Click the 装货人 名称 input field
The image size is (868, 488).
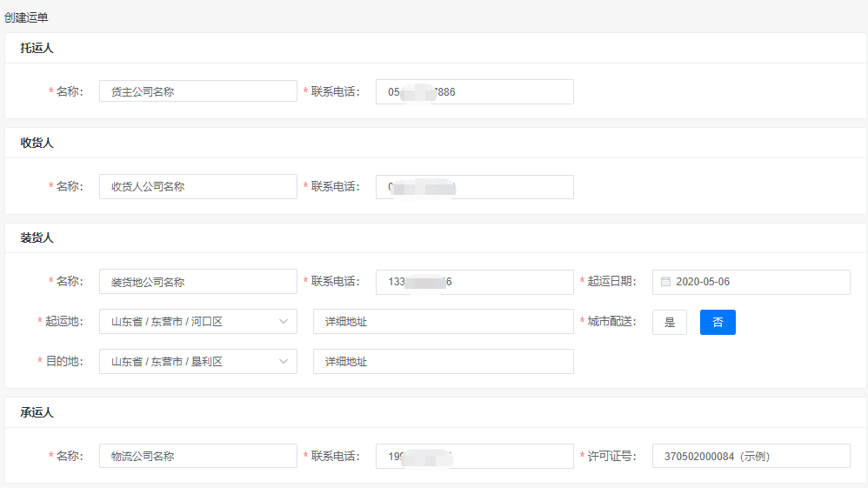(197, 282)
